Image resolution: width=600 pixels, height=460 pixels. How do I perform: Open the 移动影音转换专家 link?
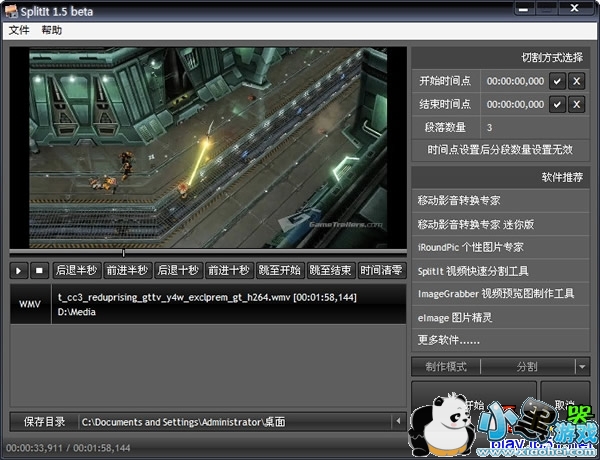[x=501, y=201]
